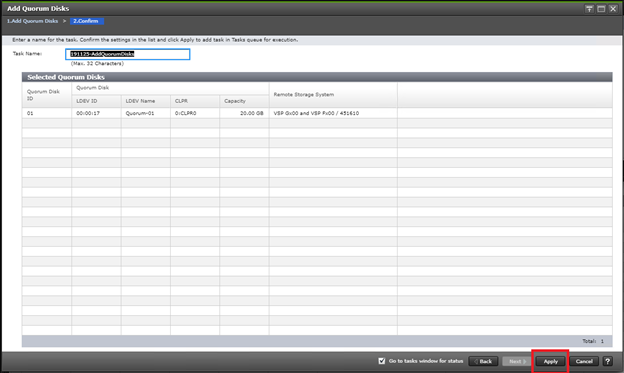Click the disabled Next button
The width and height of the screenshot is (624, 373).
517,361
